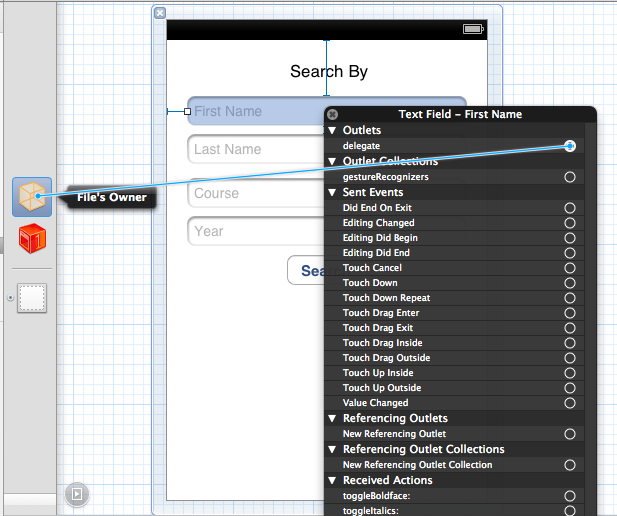617x516 pixels.
Task: Click the Touch Drag Exit connection circle
Action: [x=570, y=328]
